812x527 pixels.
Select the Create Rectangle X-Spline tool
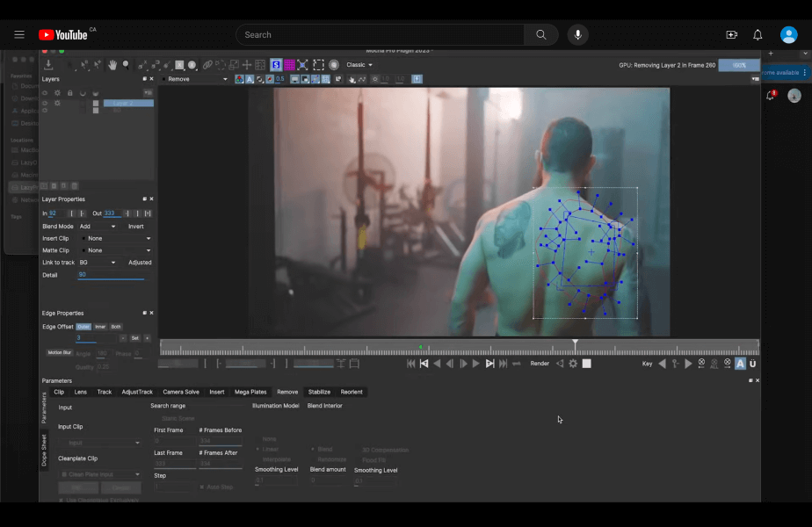tap(179, 65)
